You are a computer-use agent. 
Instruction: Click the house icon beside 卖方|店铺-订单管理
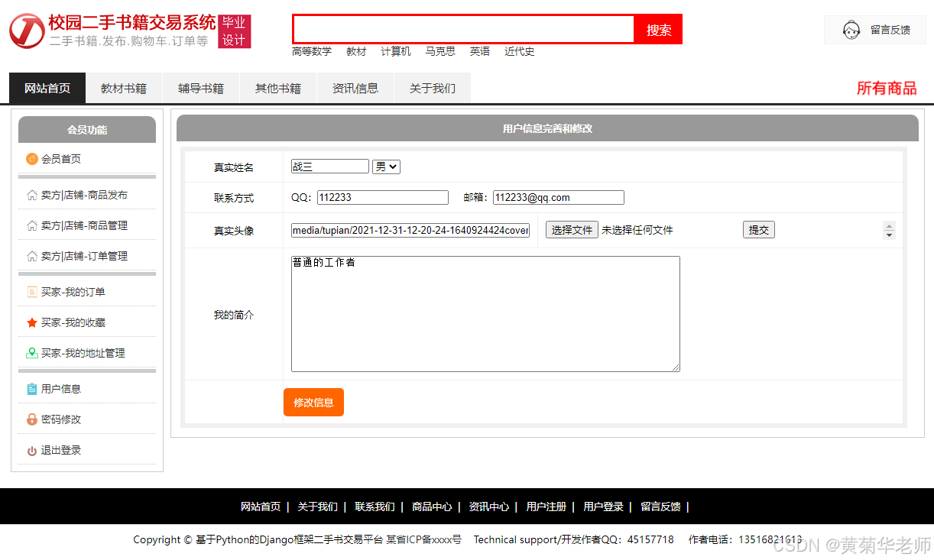[32, 256]
